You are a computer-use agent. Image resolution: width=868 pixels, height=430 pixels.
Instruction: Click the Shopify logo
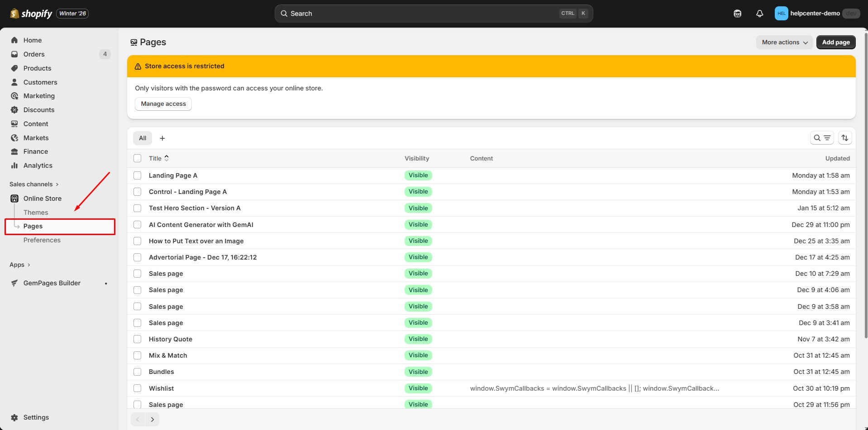click(x=31, y=14)
